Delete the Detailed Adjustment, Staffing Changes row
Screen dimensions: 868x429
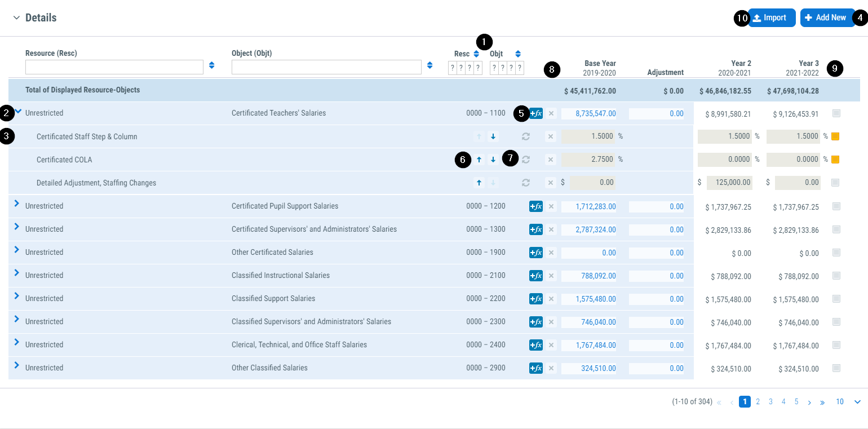[x=551, y=183]
